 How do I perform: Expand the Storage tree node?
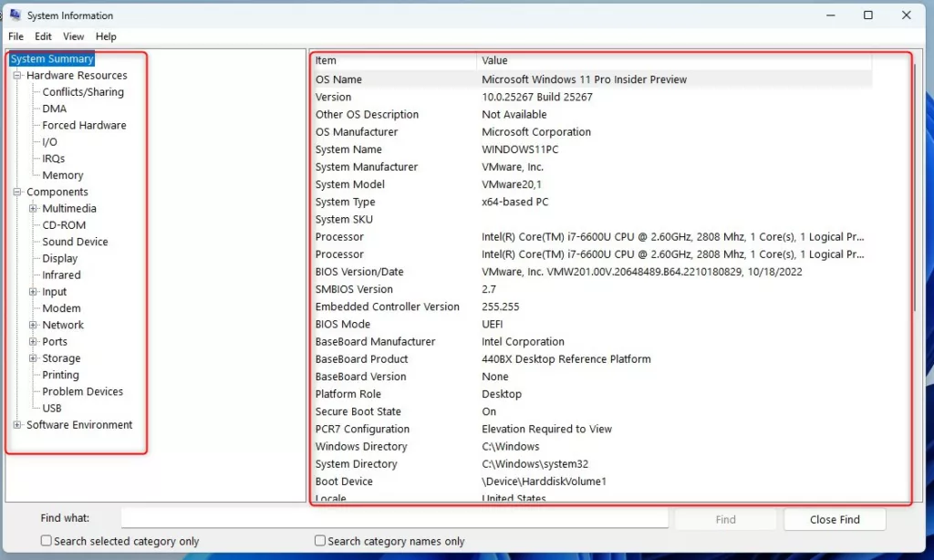point(34,358)
